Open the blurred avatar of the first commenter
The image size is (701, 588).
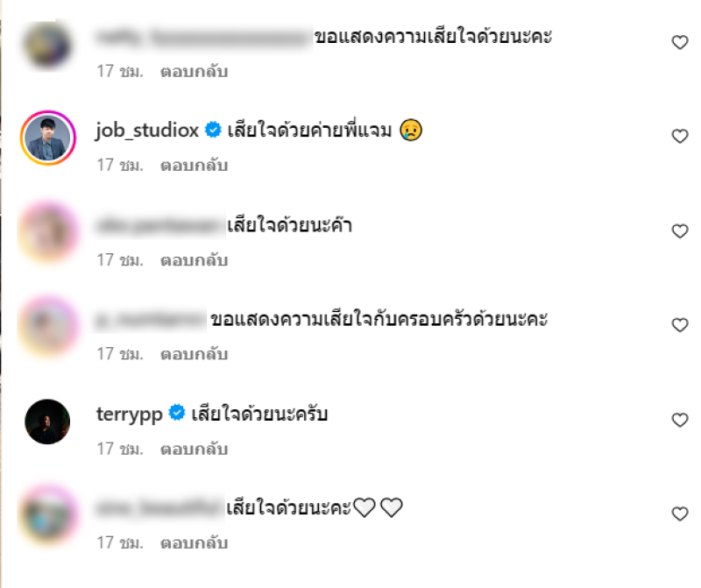tap(48, 45)
